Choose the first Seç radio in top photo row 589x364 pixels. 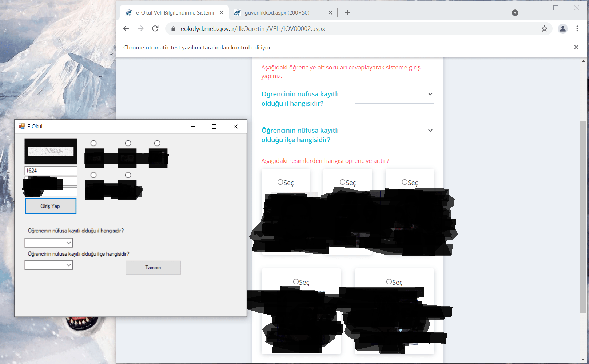(x=280, y=182)
